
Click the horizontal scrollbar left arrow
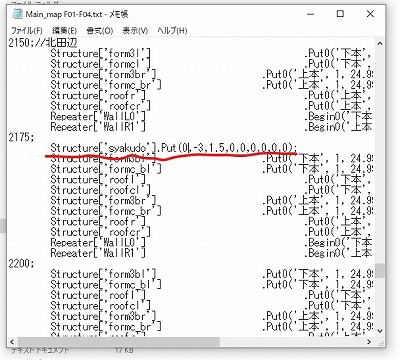pyautogui.click(x=12, y=342)
